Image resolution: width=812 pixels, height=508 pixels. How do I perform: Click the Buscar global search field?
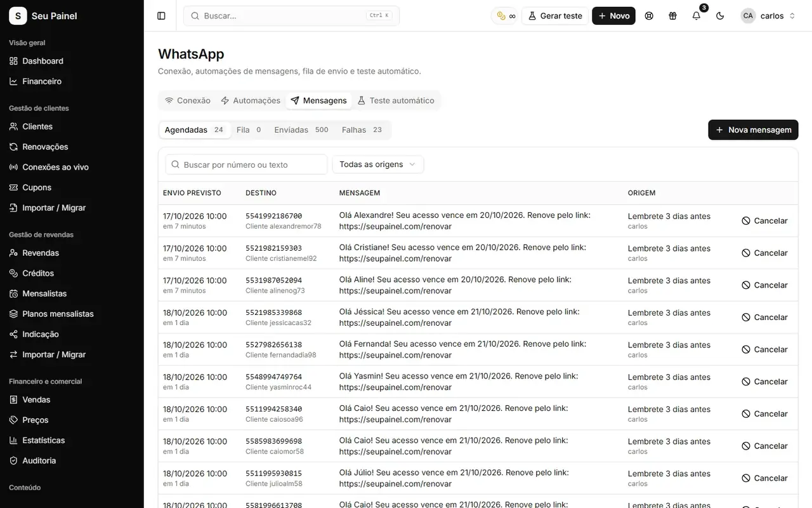coord(291,16)
